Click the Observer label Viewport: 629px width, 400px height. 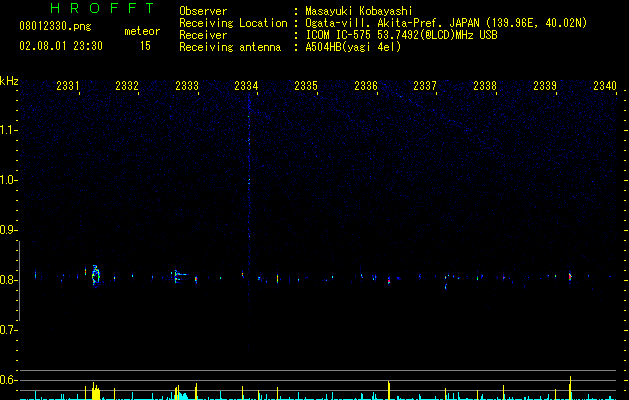[203, 11]
